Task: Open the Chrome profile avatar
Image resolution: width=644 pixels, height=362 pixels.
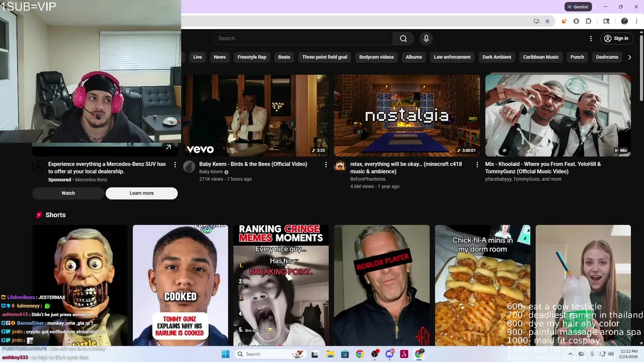Action: click(624, 21)
